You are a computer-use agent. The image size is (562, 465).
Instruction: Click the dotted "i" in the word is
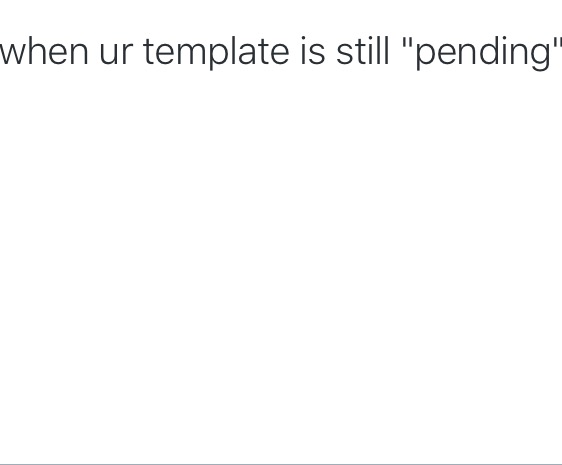[304, 51]
